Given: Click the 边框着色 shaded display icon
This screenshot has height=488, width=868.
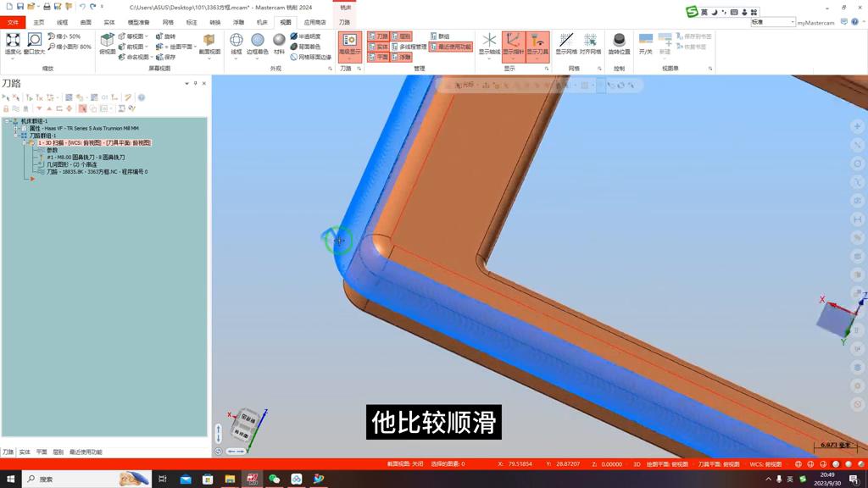Looking at the screenshot, I should (257, 39).
